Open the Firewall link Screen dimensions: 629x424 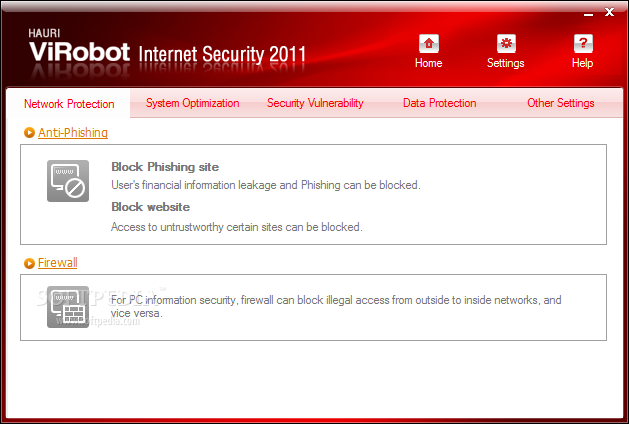[57, 263]
